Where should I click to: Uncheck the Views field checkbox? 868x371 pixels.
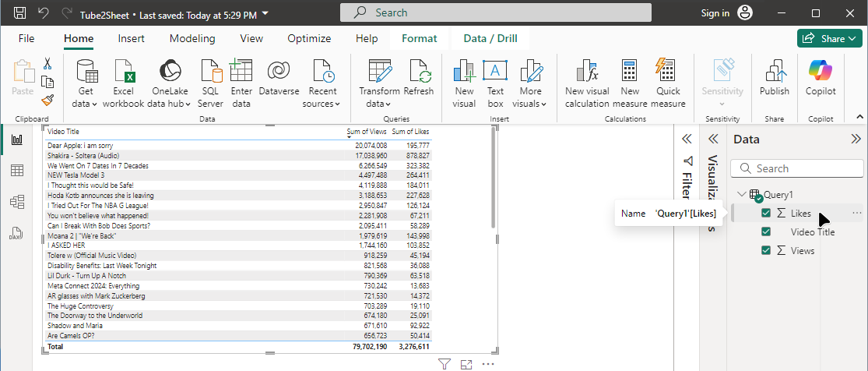766,251
